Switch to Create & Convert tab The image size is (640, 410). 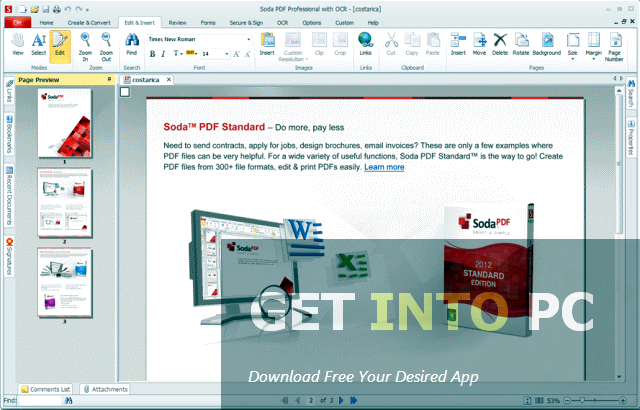point(89,23)
